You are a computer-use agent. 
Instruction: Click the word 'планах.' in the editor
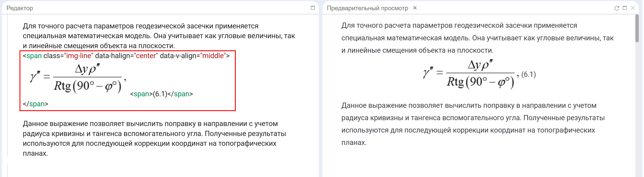[35, 154]
